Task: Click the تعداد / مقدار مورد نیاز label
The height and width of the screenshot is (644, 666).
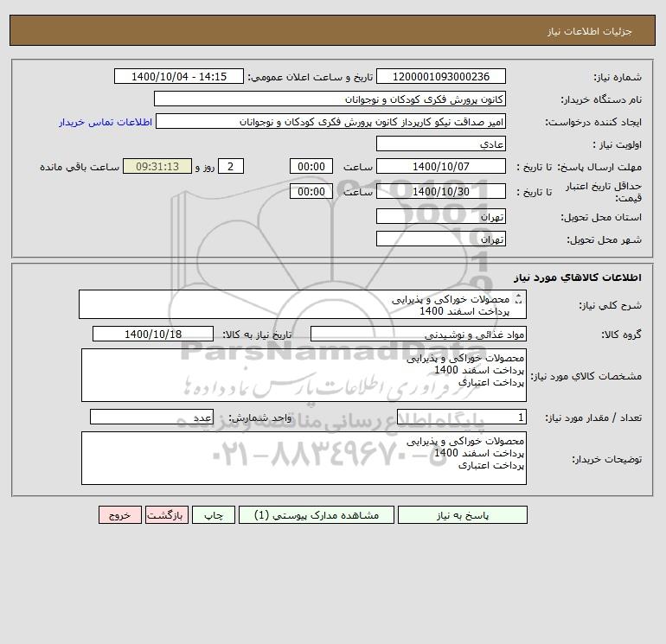Action: tap(593, 418)
